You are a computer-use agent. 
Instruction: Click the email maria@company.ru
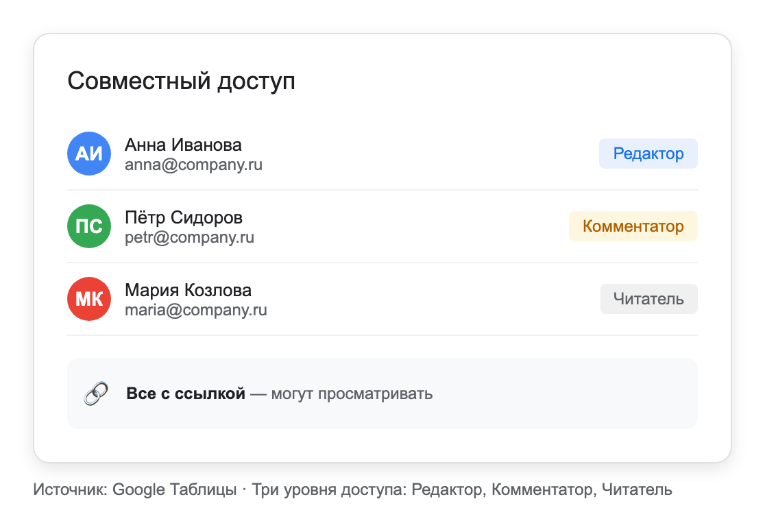tap(195, 310)
